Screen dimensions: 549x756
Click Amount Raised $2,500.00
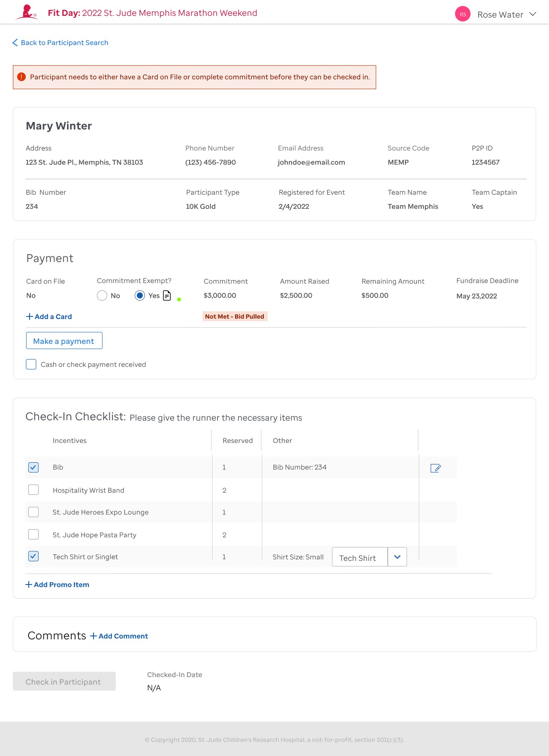coord(296,295)
